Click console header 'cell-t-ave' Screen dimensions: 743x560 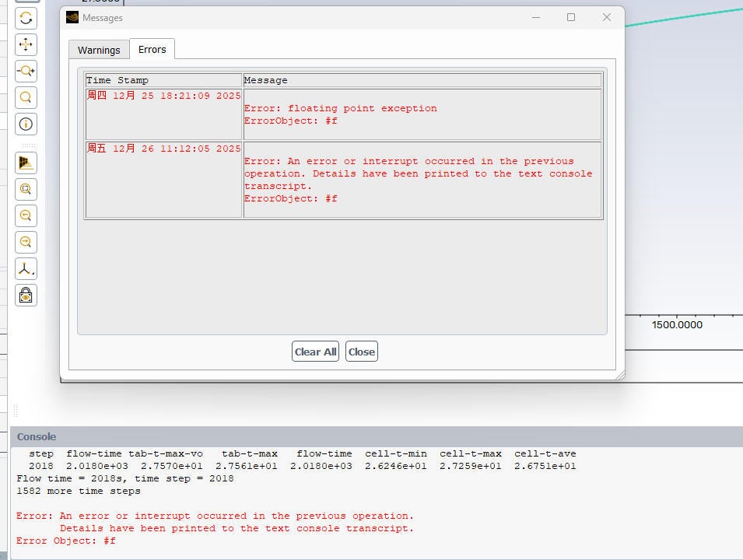[x=545, y=454]
